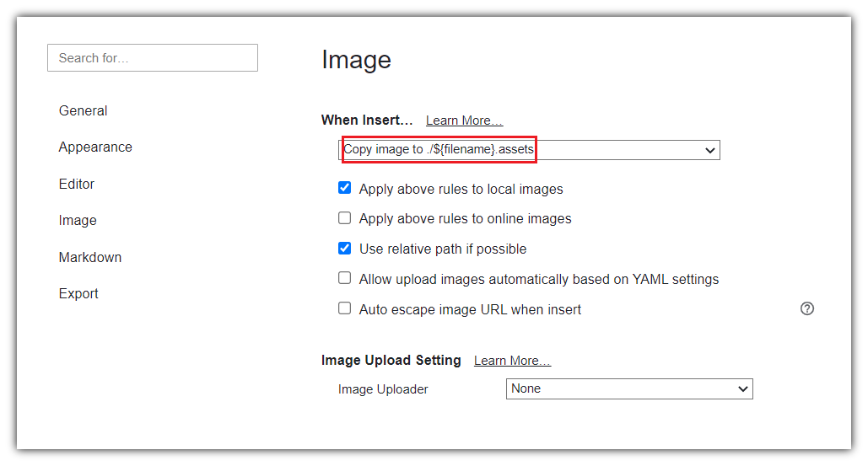
Task: Switch to Editor preferences
Action: click(77, 184)
